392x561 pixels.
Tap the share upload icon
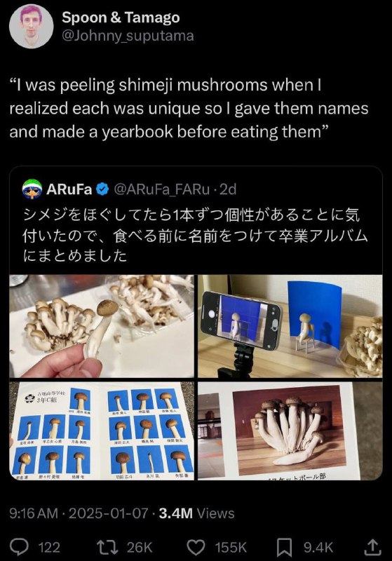pyautogui.click(x=372, y=547)
